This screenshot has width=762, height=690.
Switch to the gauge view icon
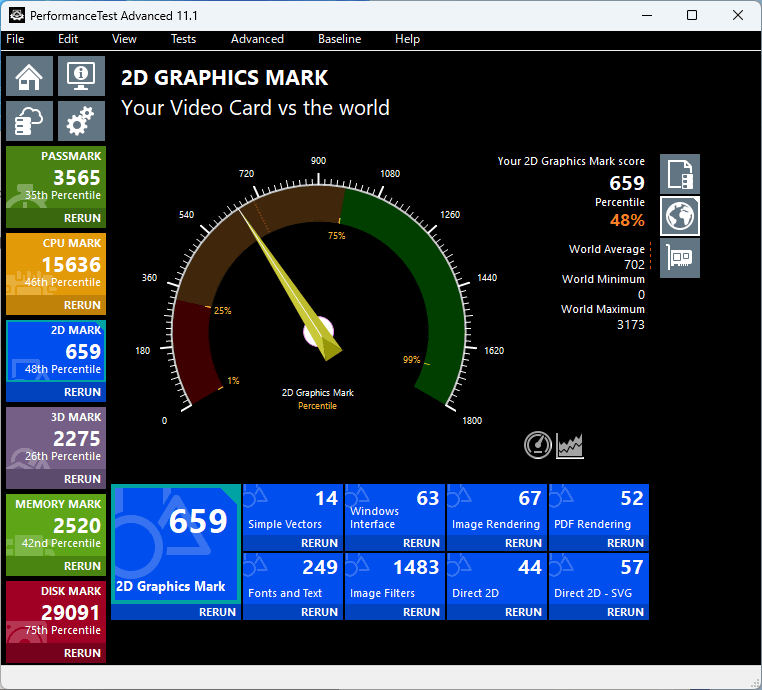coord(538,445)
